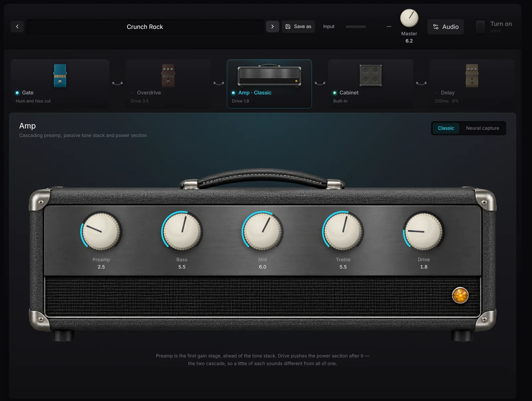The image size is (532, 401).
Task: Open the Audio settings button
Action: [x=445, y=27]
